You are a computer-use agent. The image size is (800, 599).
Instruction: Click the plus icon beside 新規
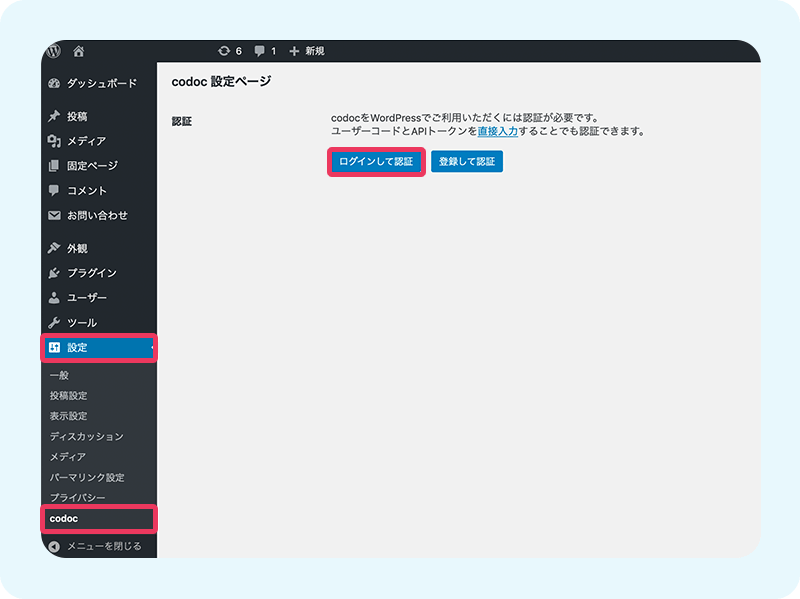pyautogui.click(x=294, y=51)
